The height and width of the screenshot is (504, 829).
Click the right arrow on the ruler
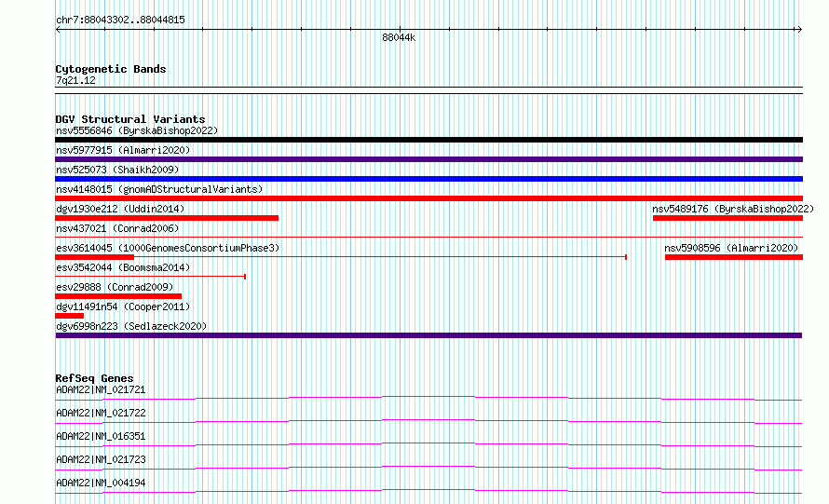[800, 30]
